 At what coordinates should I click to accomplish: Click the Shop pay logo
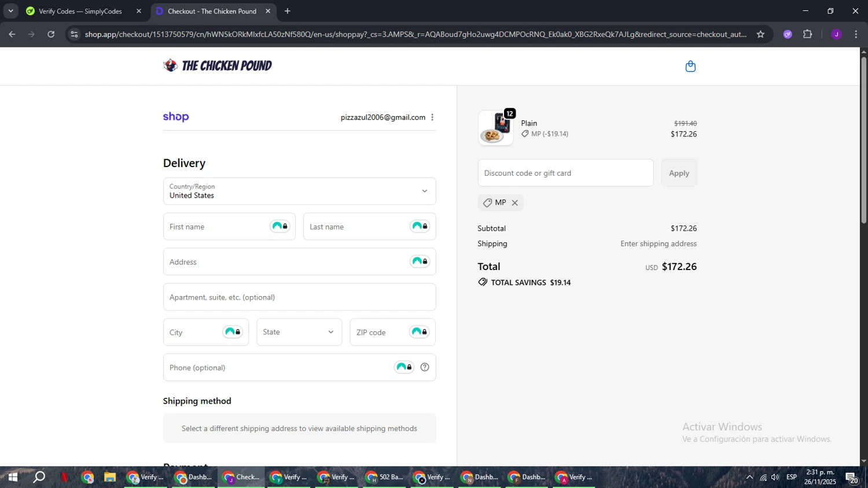coord(176,117)
